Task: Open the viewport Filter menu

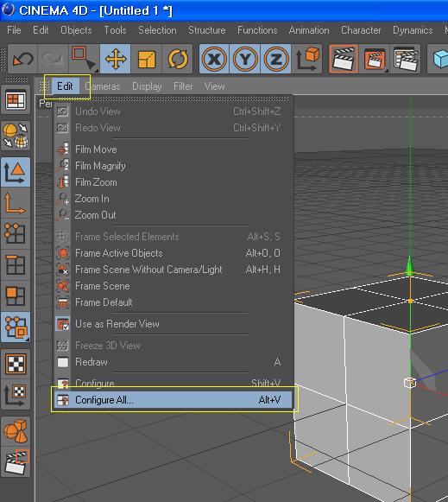Action: tap(183, 86)
